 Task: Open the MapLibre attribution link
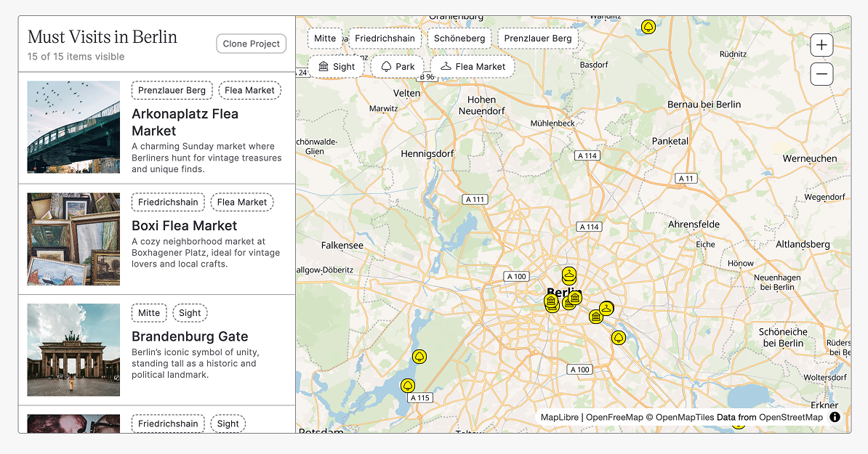point(559,418)
